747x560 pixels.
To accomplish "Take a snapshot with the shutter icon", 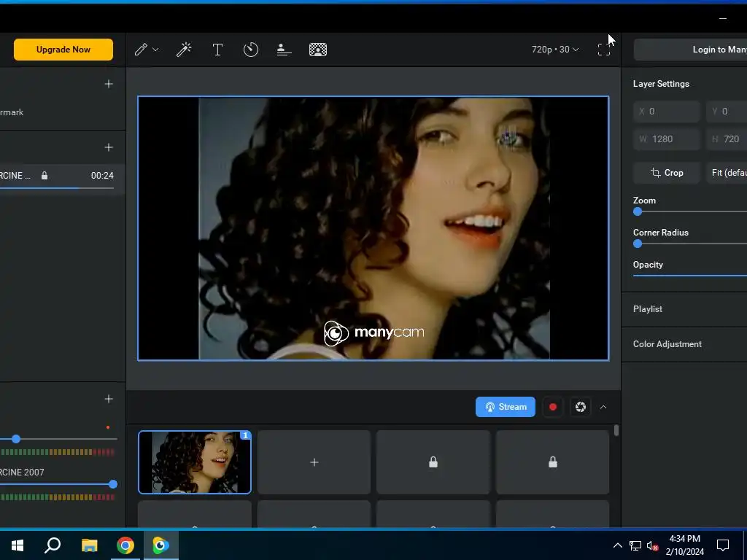I will [581, 407].
